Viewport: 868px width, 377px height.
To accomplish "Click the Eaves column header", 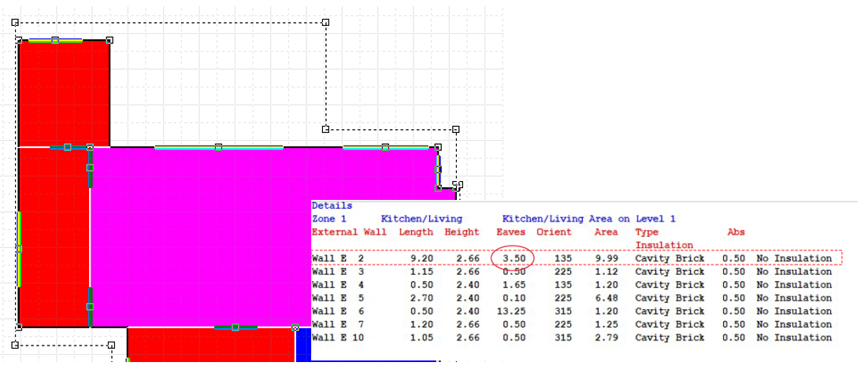I will (x=510, y=232).
